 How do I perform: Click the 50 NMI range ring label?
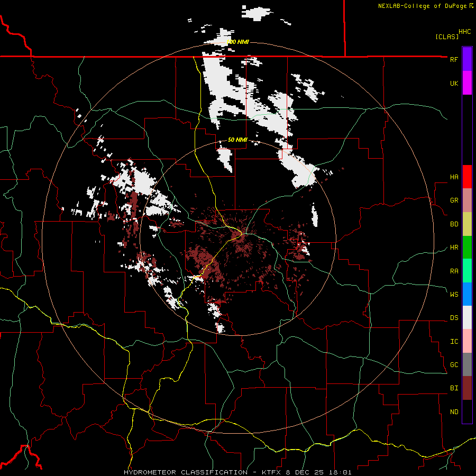tap(237, 140)
